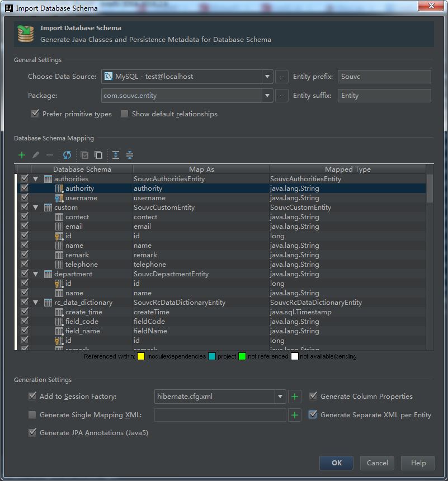448x481 pixels.
Task: Open the Choose Data Source dropdown
Action: (267, 77)
